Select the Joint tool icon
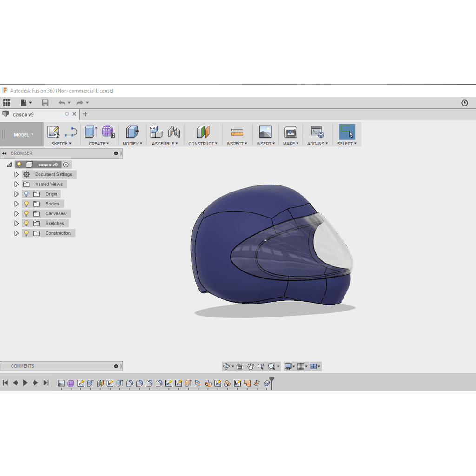Viewport: 476px width, 476px height. tap(174, 132)
